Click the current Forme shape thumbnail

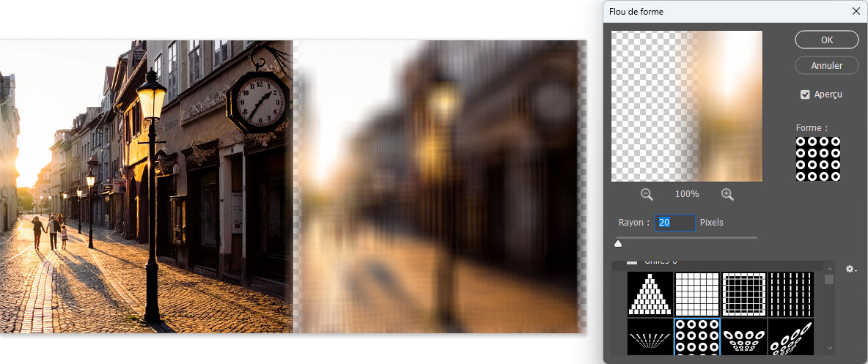[x=818, y=158]
